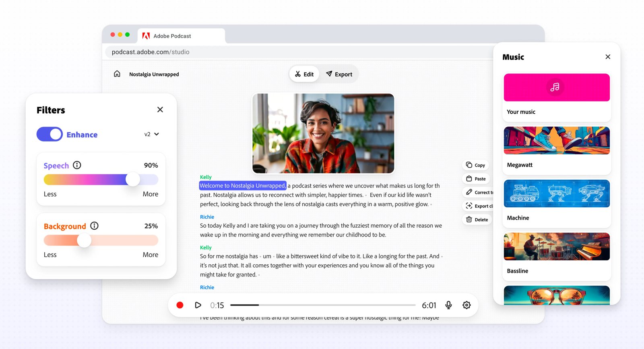Play the podcast audio

198,305
